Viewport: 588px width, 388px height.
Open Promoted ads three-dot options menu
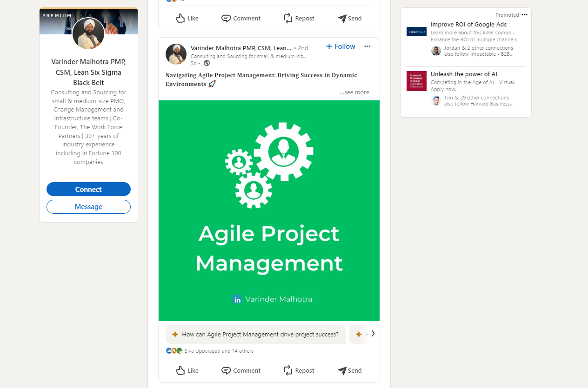click(x=524, y=15)
